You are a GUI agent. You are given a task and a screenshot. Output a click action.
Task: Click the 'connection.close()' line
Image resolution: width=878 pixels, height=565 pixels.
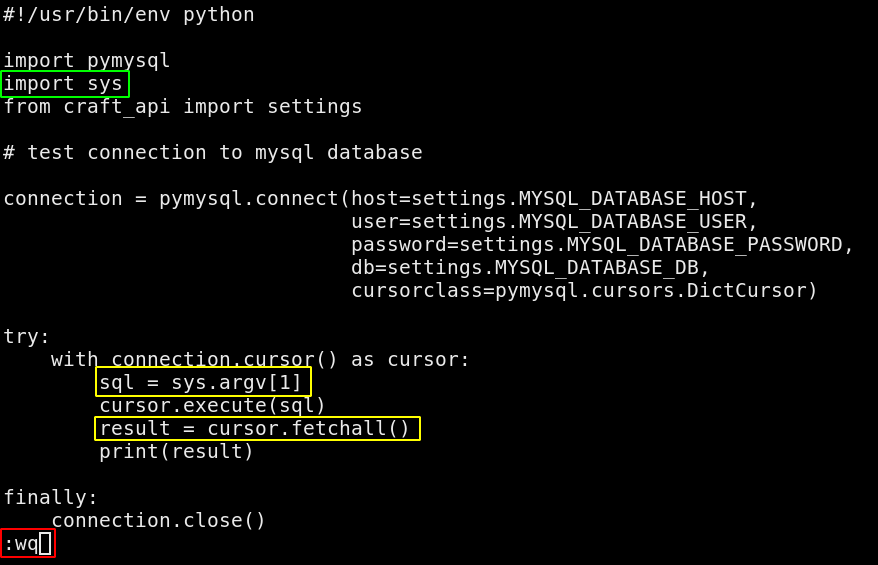(158, 520)
